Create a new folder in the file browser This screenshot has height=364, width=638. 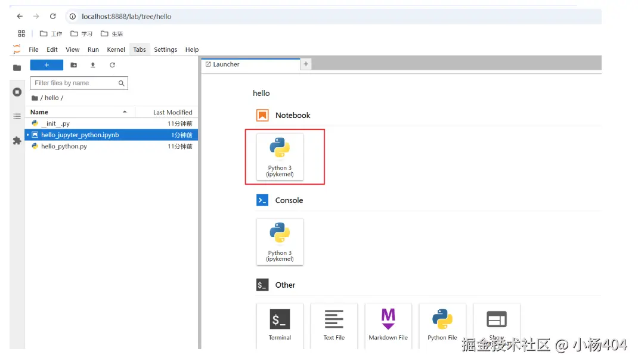coord(74,65)
